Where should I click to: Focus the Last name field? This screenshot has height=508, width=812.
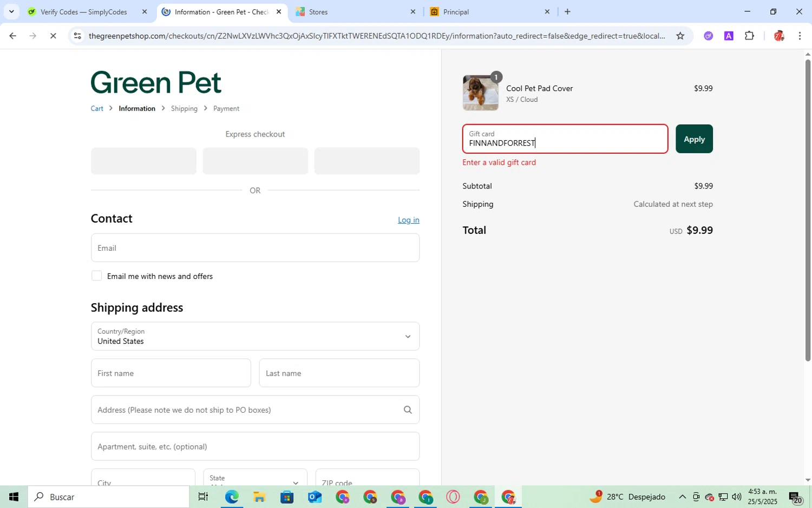click(339, 373)
